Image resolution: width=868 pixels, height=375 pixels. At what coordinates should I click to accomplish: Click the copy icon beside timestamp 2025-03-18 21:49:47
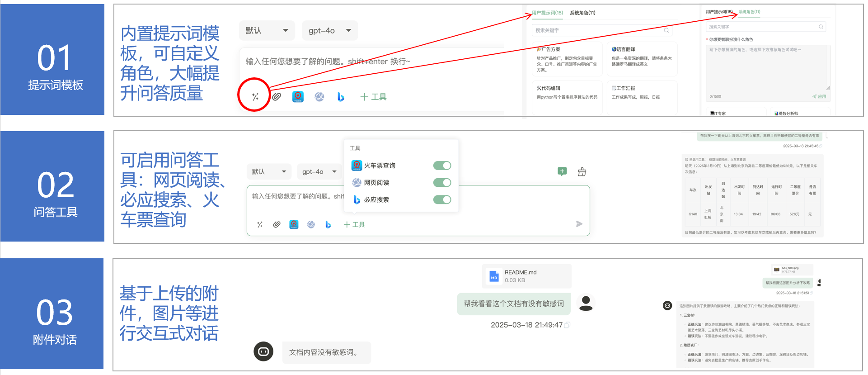568,325
